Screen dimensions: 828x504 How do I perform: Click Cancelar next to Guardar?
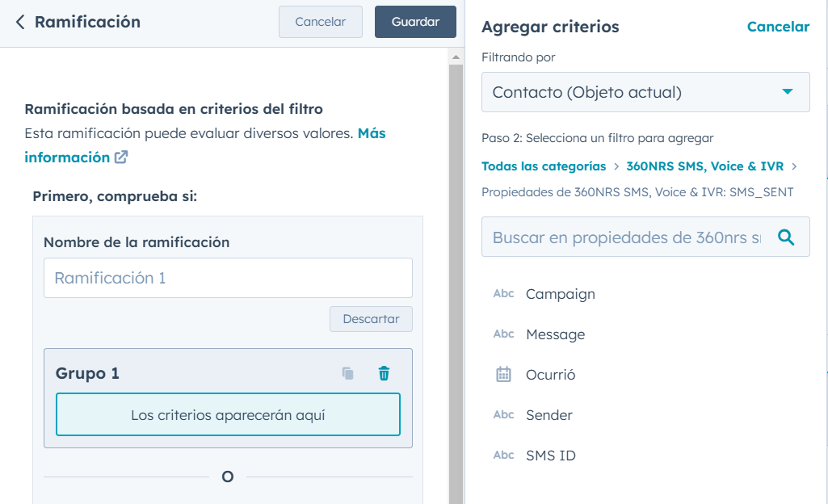click(x=320, y=22)
